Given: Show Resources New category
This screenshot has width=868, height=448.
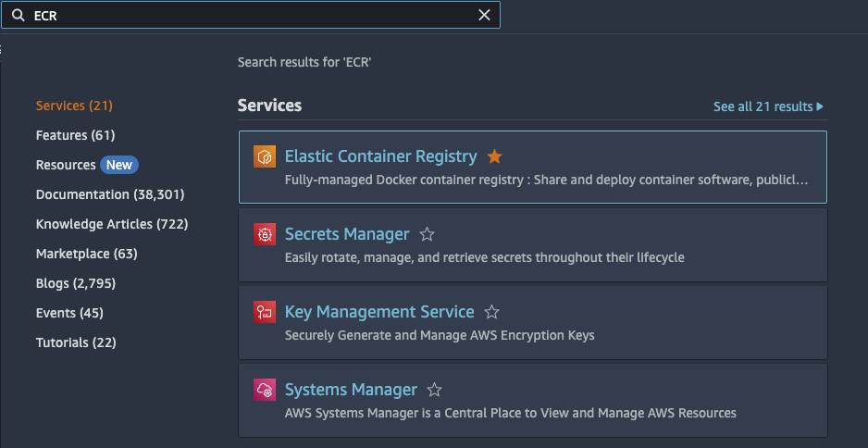Looking at the screenshot, I should 85,165.
